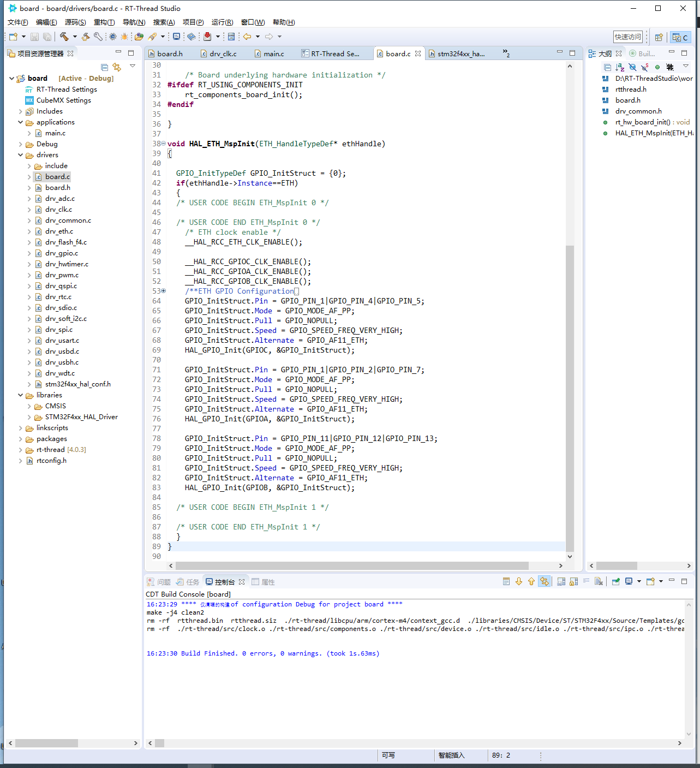
Task: Click project explorer horizontal scrollbar thumb
Action: click(x=46, y=743)
